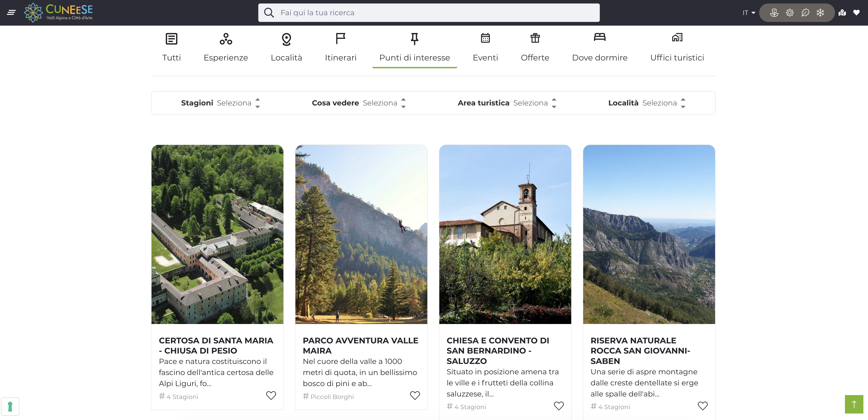Open the hamburger menu
Image resolution: width=868 pixels, height=420 pixels.
click(11, 13)
